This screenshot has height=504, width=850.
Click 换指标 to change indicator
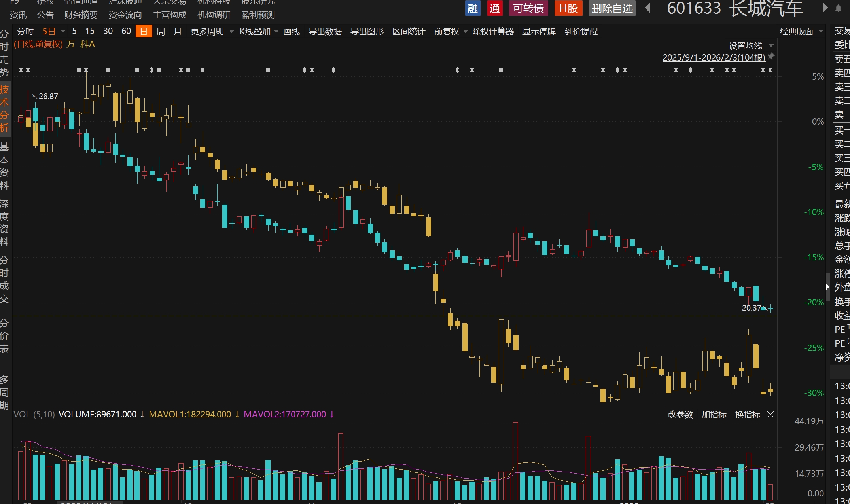[747, 414]
